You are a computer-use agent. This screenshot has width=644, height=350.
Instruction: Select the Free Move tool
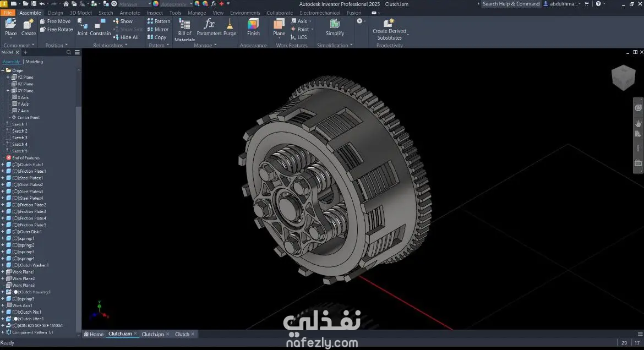click(55, 21)
